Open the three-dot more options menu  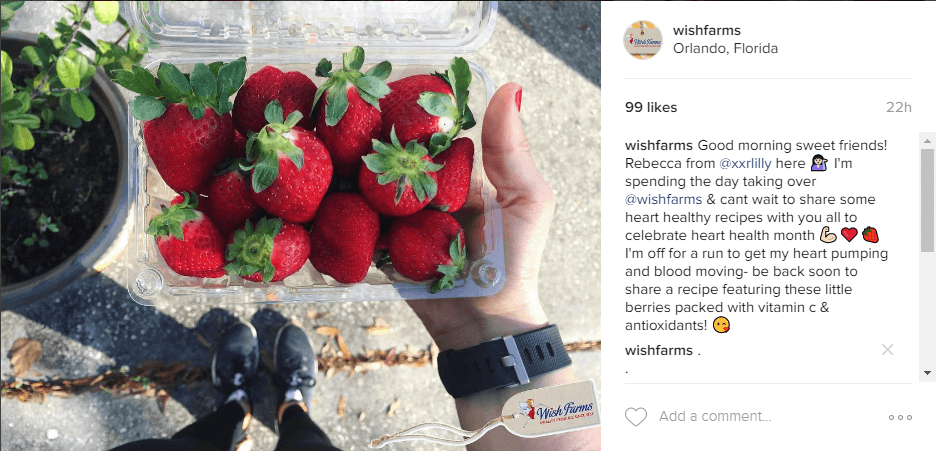(900, 418)
